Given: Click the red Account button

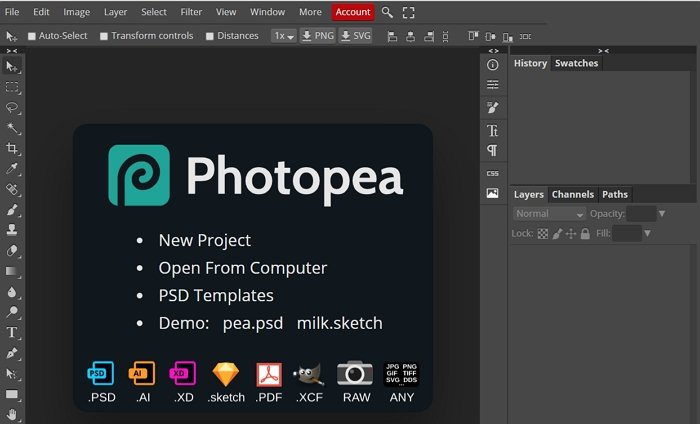Looking at the screenshot, I should (353, 12).
